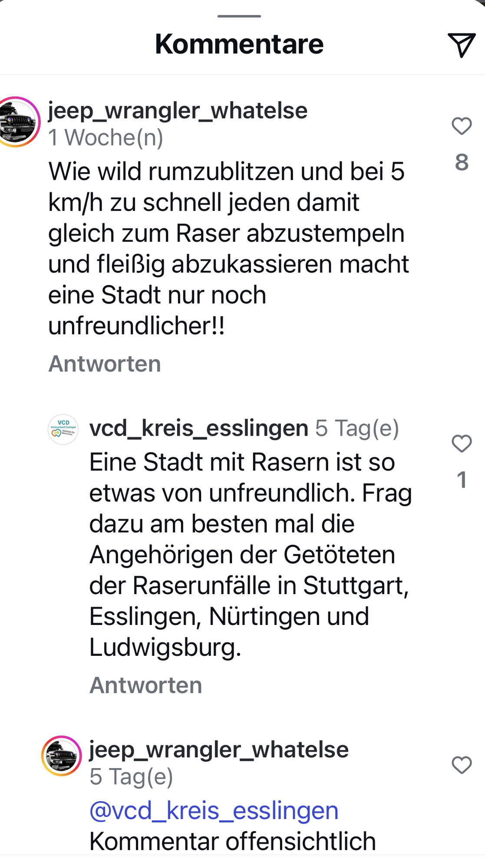
Task: View the 8 likes count on first comment
Action: [x=462, y=162]
